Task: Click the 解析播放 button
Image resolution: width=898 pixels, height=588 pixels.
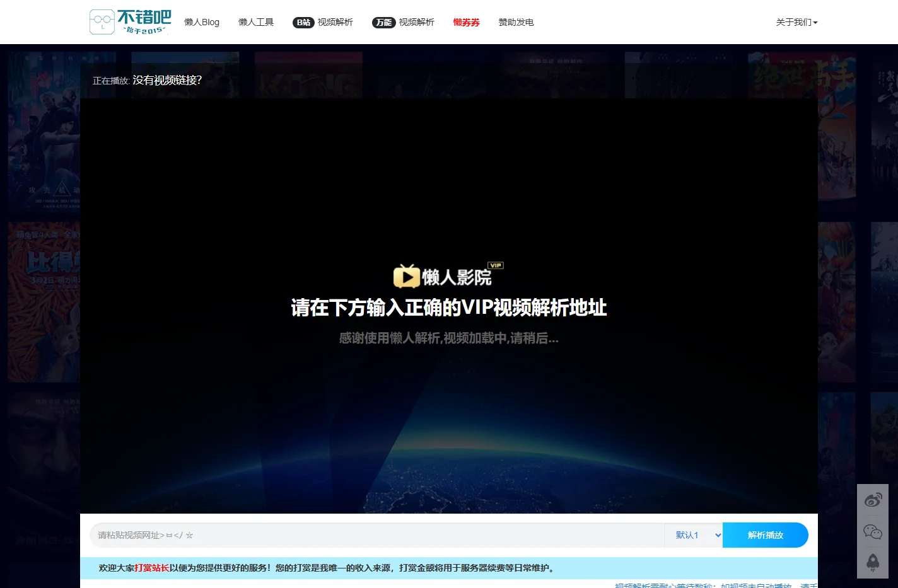Action: coord(766,535)
